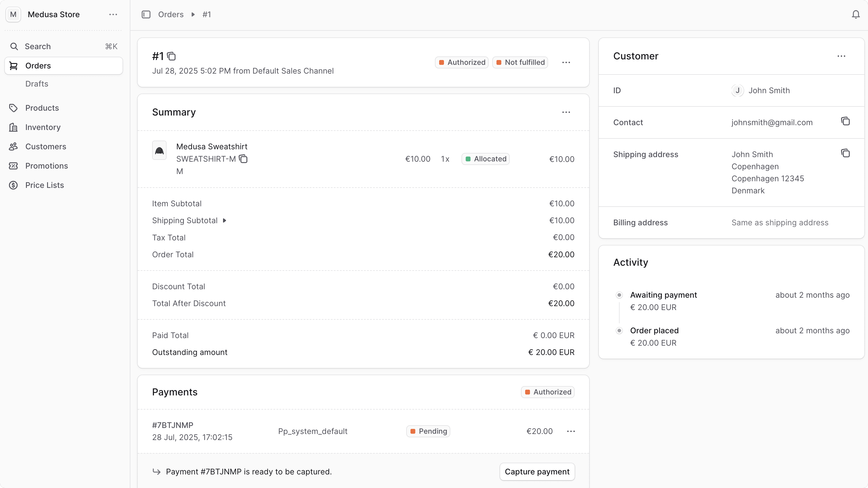The height and width of the screenshot is (488, 868).
Task: Navigate to Orders via breadcrumb
Action: pyautogui.click(x=171, y=14)
